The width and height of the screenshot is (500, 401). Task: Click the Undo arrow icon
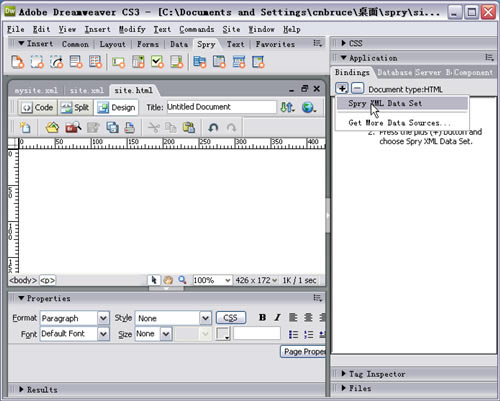tap(213, 128)
